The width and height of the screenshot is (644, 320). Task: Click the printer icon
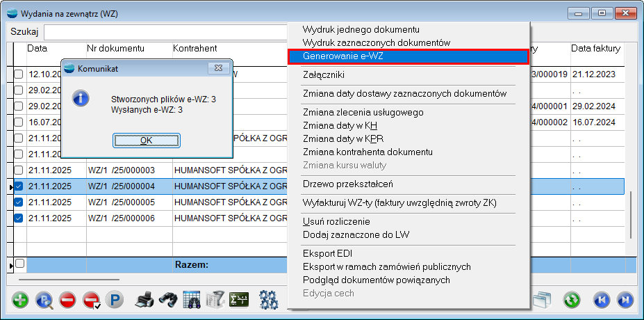pyautogui.click(x=144, y=300)
